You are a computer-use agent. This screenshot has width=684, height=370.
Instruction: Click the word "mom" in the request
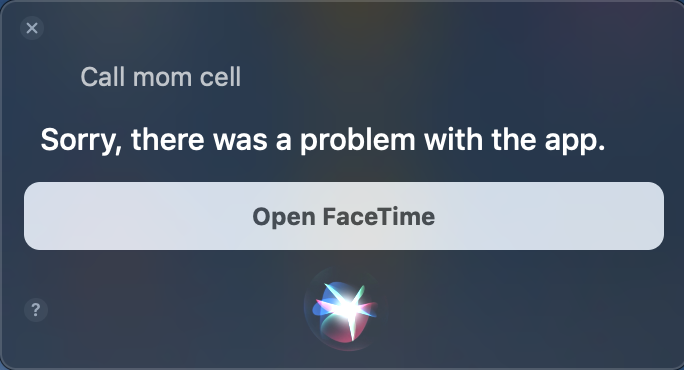(162, 78)
